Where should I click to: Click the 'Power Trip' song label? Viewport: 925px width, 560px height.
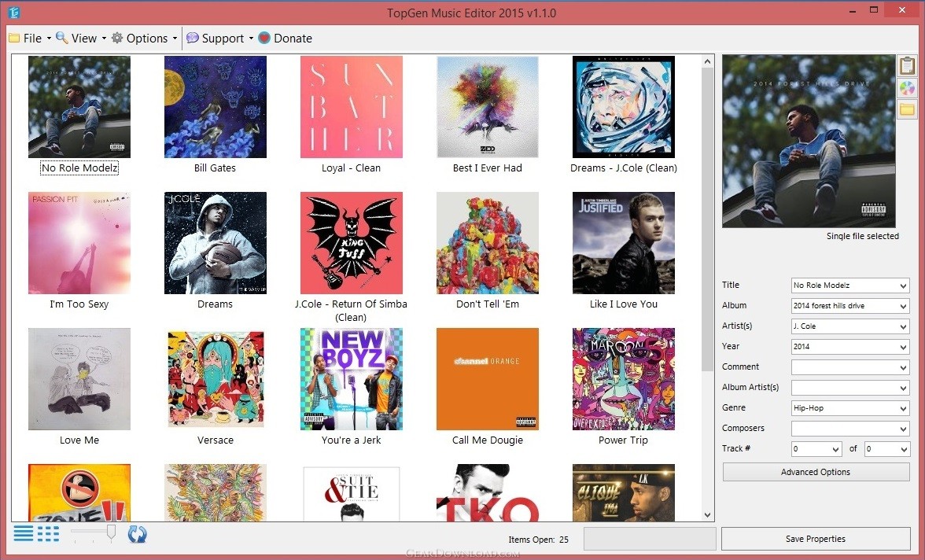(623, 440)
